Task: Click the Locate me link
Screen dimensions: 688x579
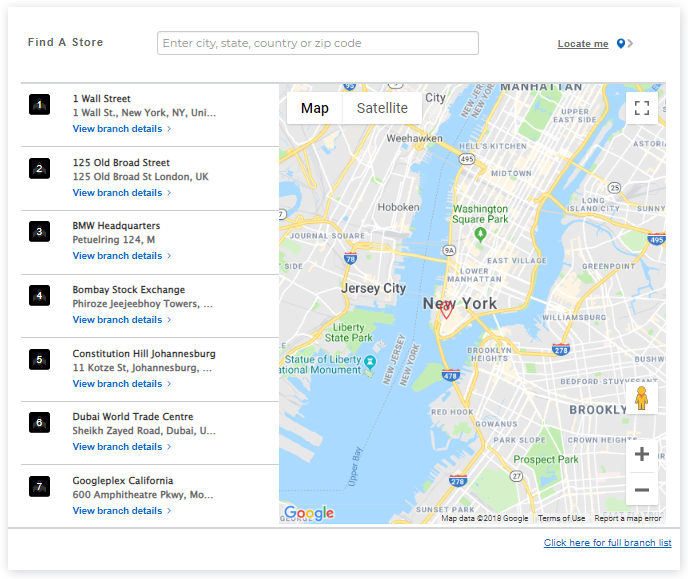Action: pyautogui.click(x=583, y=44)
